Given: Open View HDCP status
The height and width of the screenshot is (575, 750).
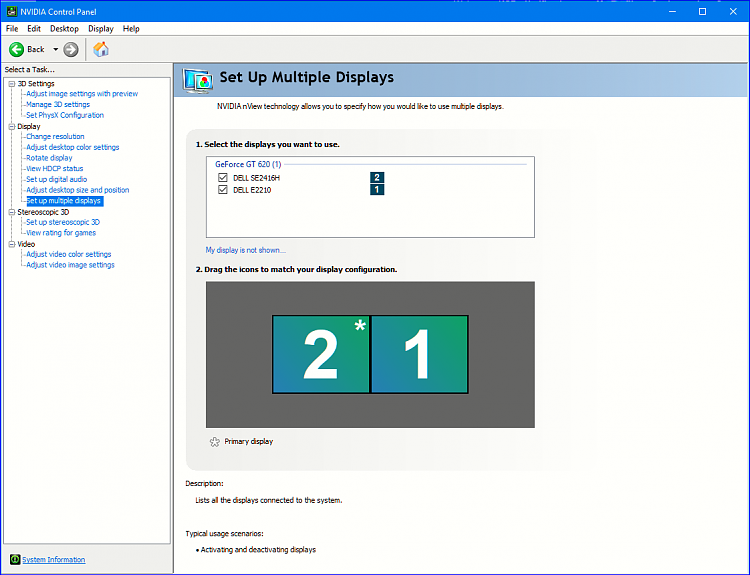Looking at the screenshot, I should pos(55,168).
